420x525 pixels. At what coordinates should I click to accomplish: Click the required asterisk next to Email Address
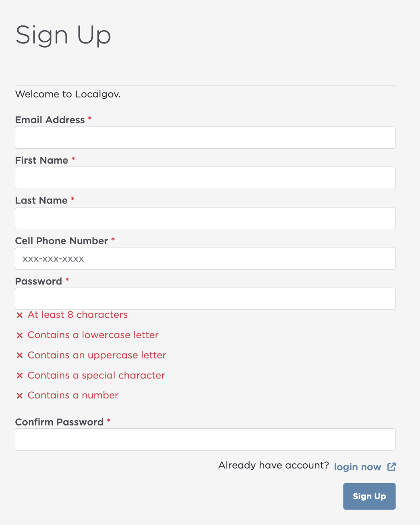click(x=89, y=119)
